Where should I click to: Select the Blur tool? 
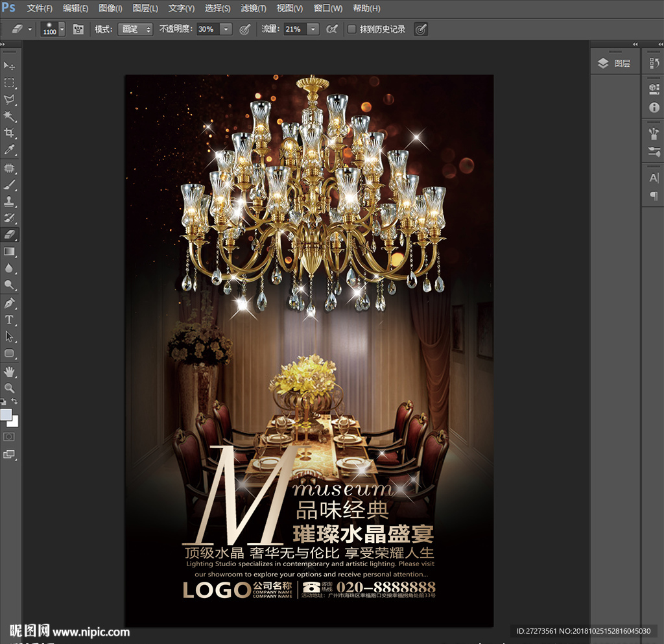point(9,268)
